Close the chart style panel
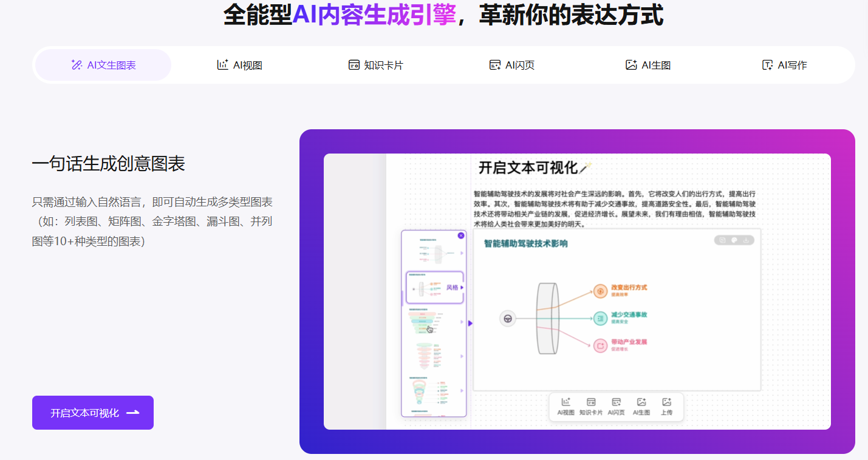Viewport: 868px width, 460px height. [x=460, y=235]
